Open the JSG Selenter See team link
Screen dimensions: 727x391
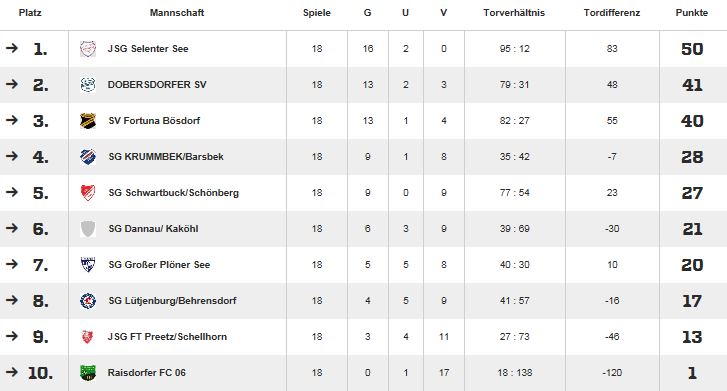(148, 49)
